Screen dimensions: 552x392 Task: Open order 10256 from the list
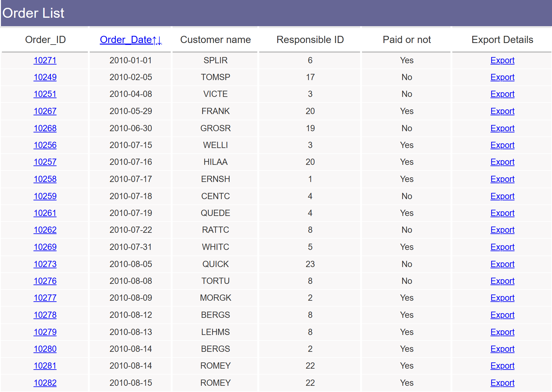tap(45, 145)
